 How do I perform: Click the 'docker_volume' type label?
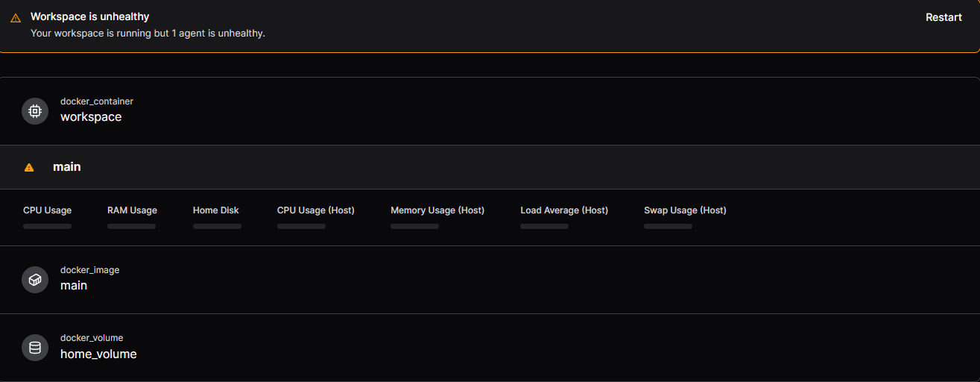pyautogui.click(x=92, y=338)
